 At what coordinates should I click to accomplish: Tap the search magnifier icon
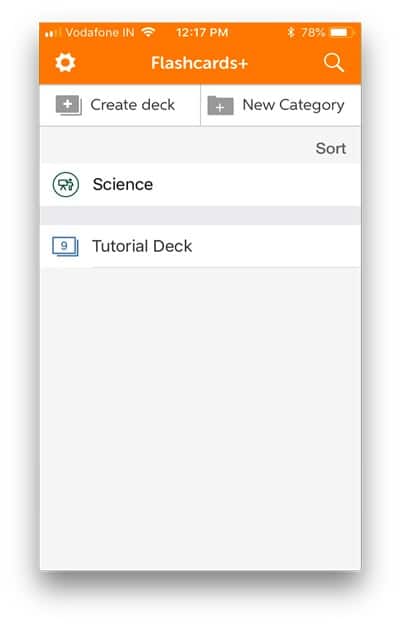pos(333,63)
